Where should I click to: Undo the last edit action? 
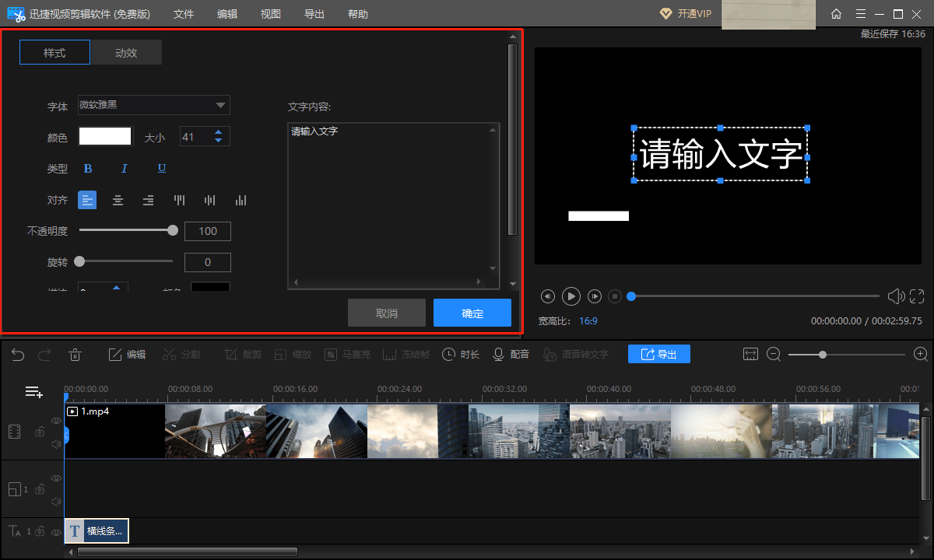pos(18,355)
